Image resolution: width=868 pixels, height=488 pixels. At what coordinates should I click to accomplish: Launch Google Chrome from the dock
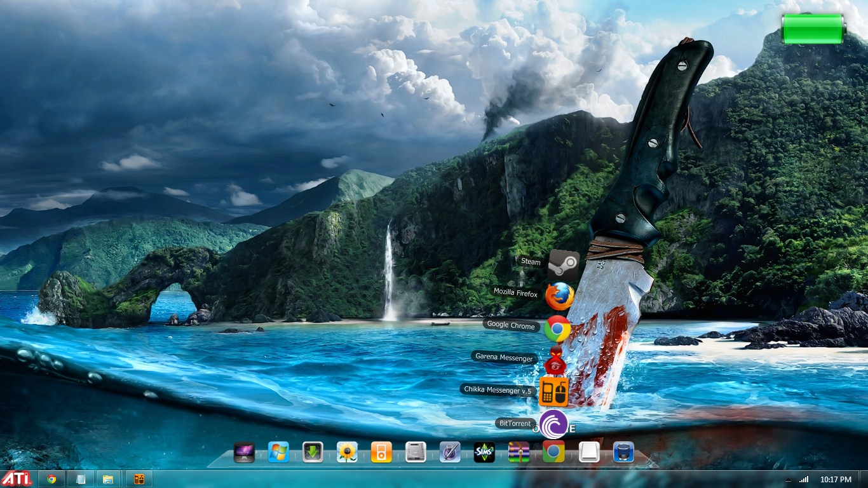pos(553,452)
